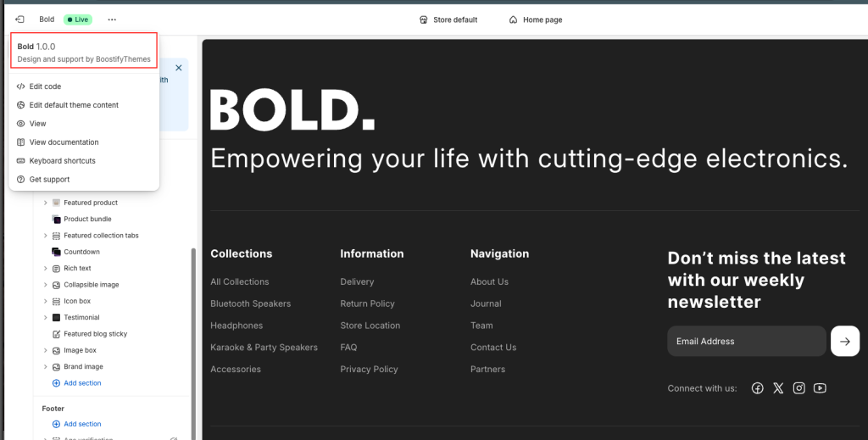Open the three-dots theme actions menu

[x=112, y=19]
